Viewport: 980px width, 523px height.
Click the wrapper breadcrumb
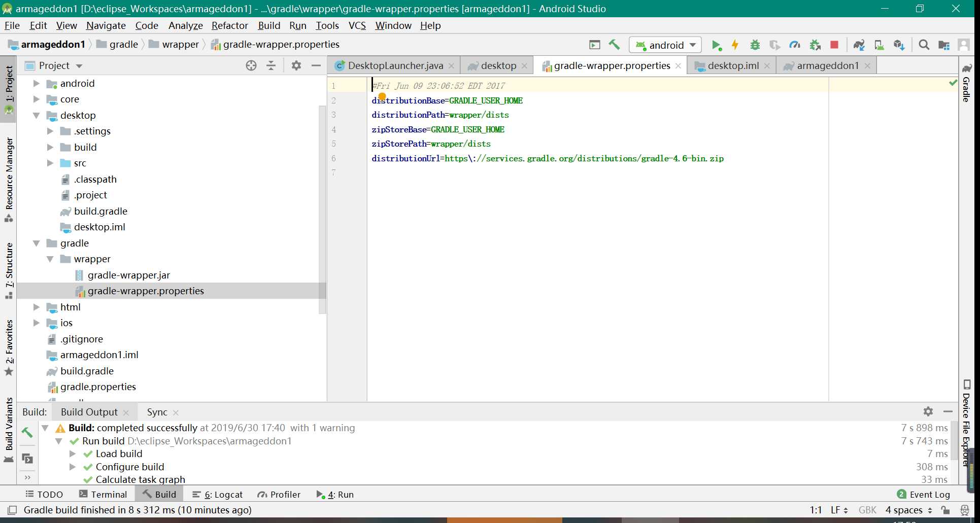pos(174,44)
